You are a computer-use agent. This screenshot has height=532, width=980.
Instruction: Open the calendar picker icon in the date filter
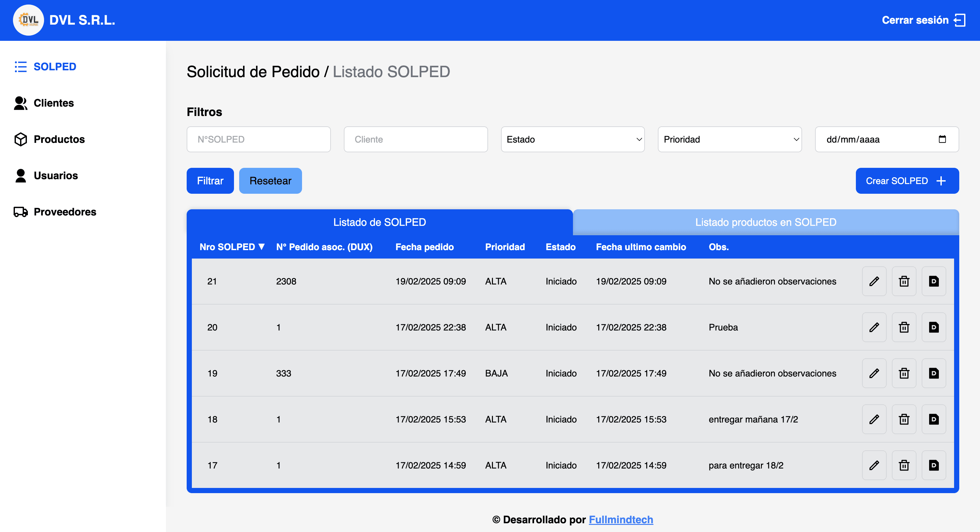[942, 139]
